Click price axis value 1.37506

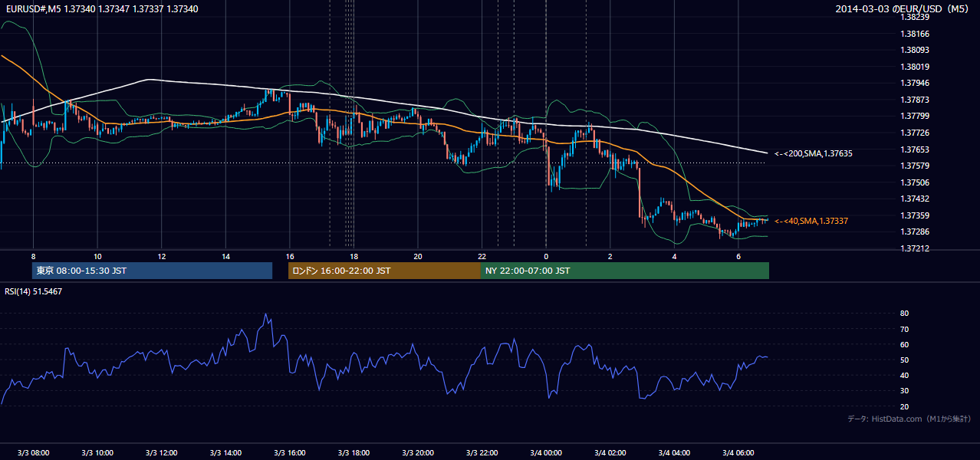[915, 182]
